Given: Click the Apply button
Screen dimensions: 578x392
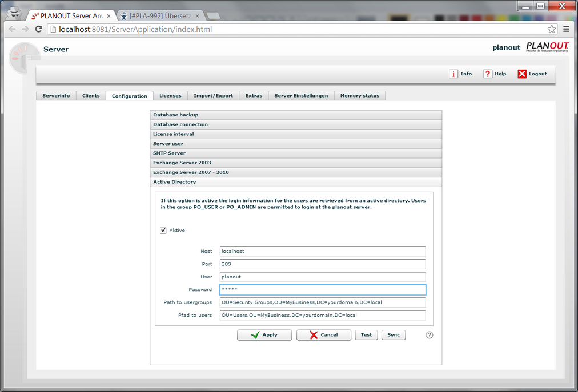Looking at the screenshot, I should tap(264, 335).
